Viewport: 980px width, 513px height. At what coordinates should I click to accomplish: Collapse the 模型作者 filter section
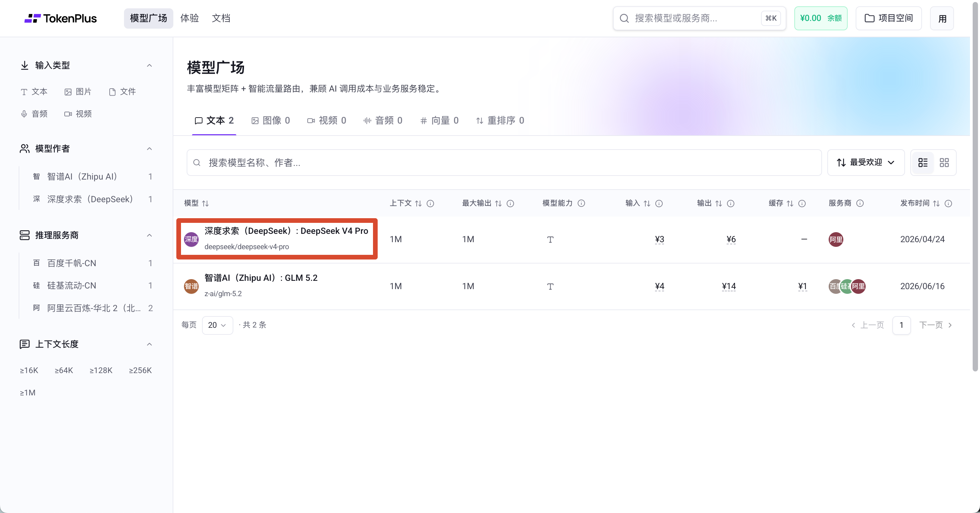click(x=150, y=149)
